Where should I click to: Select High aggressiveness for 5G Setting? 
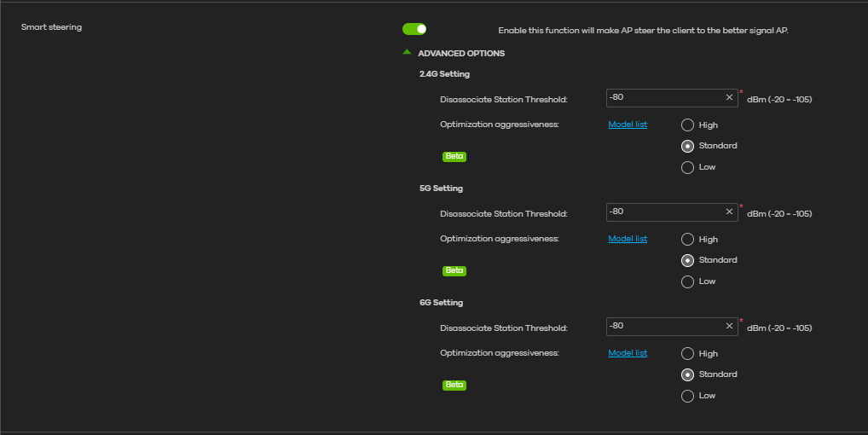coord(687,240)
